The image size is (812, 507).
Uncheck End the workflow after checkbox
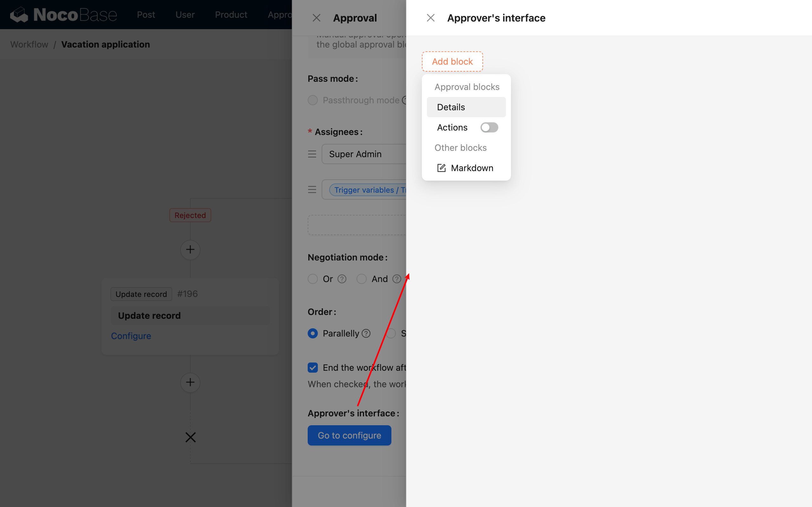[x=312, y=368]
